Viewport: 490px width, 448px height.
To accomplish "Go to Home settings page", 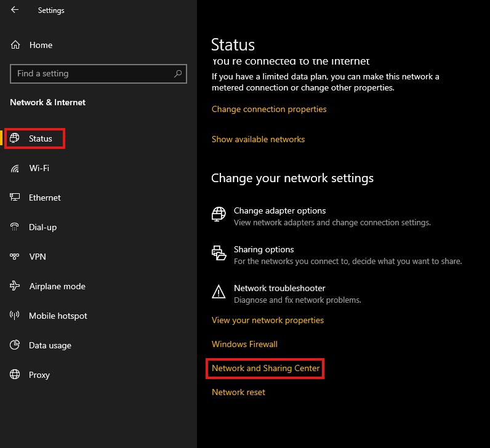I will 41,45.
